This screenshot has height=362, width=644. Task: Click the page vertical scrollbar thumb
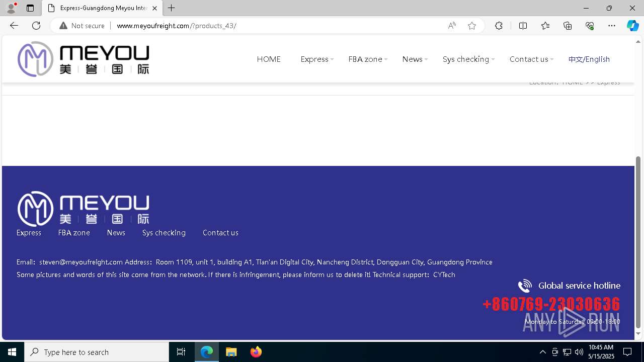pyautogui.click(x=638, y=242)
